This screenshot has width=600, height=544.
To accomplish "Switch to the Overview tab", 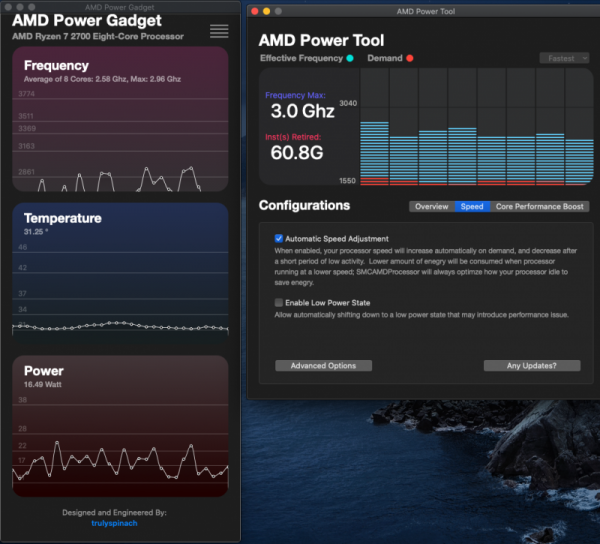I will [x=432, y=207].
